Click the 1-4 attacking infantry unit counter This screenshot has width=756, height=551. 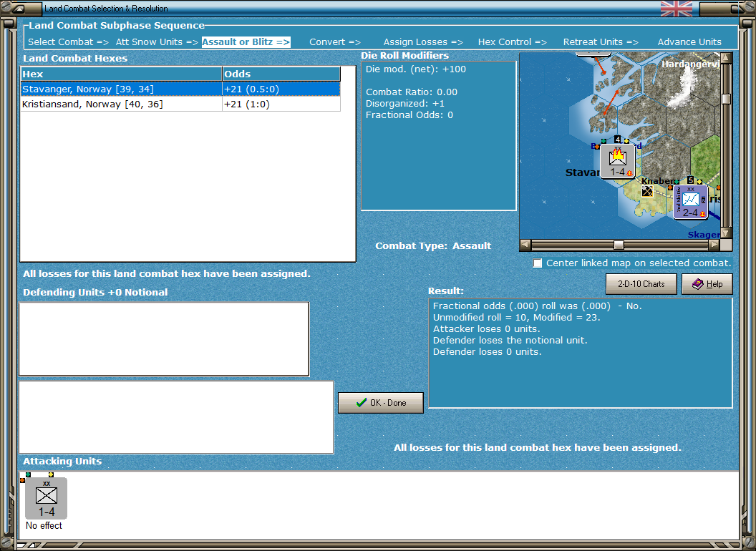pyautogui.click(x=47, y=498)
